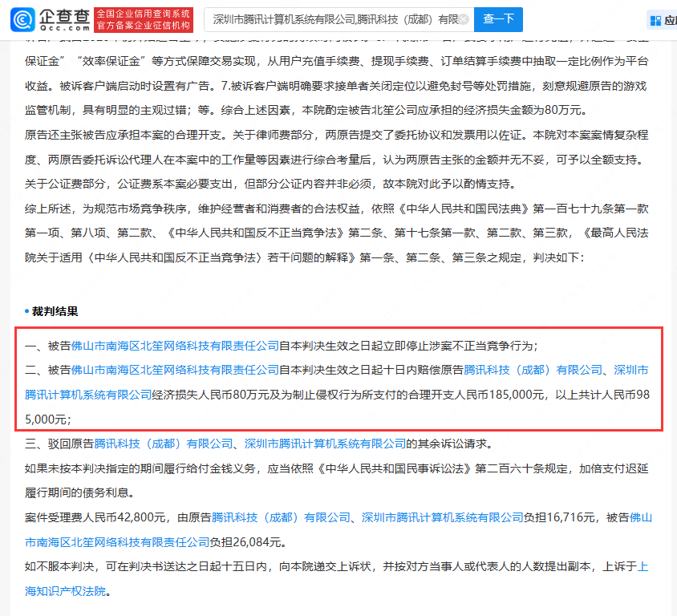Open 腾讯科技（成都）有限公司 link in the 案件受理费 line
This screenshot has width=677, height=616.
(281, 517)
